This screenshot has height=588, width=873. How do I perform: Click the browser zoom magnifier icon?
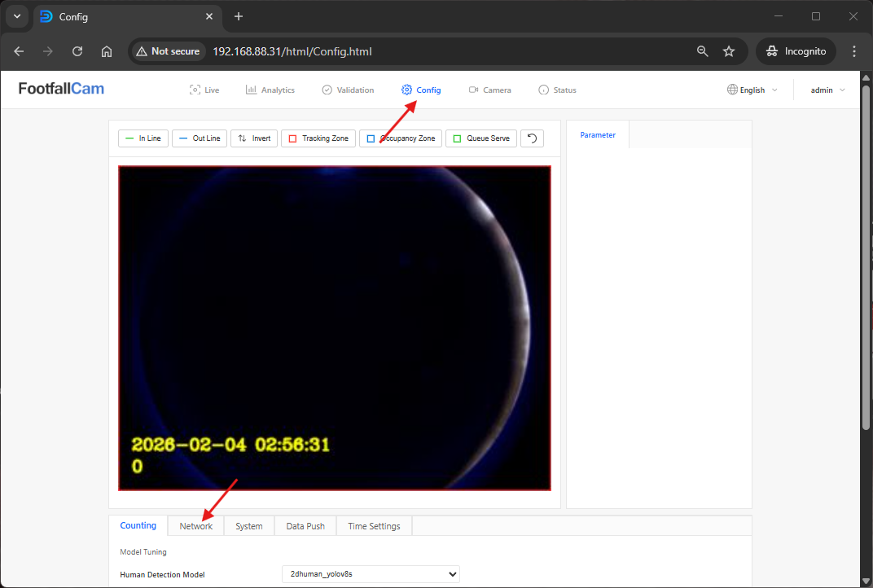coord(703,51)
